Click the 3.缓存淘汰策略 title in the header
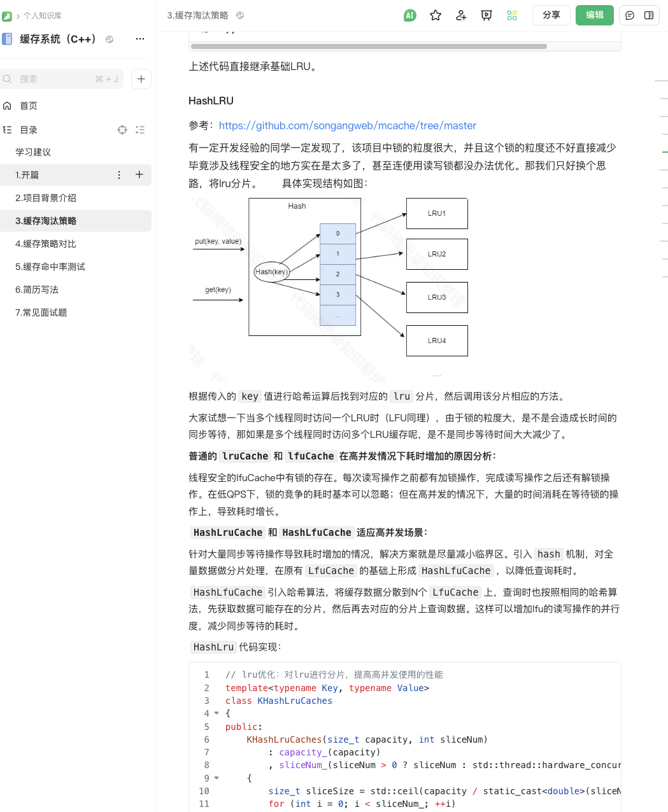Screen dimensions: 668x812 pyautogui.click(x=197, y=15)
